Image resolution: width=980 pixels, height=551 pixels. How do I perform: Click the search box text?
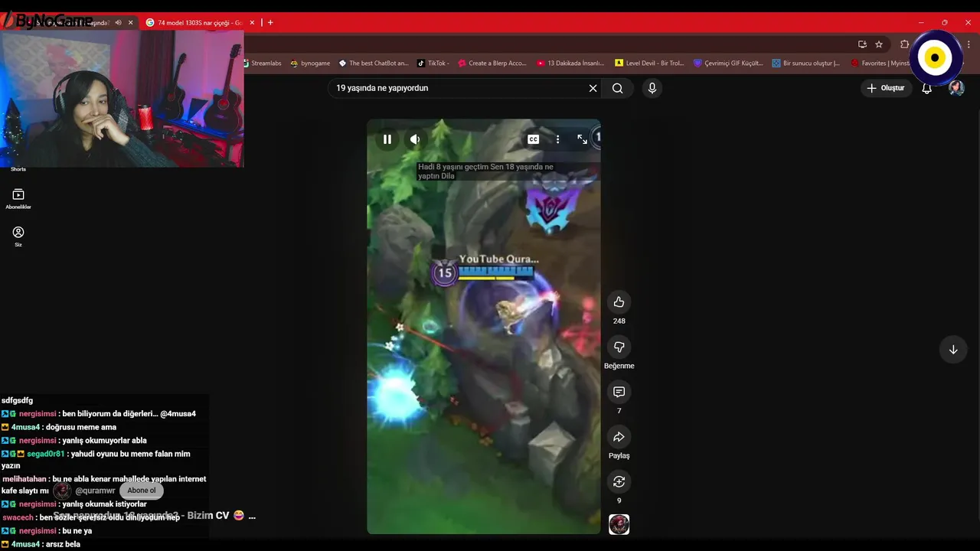coord(382,88)
